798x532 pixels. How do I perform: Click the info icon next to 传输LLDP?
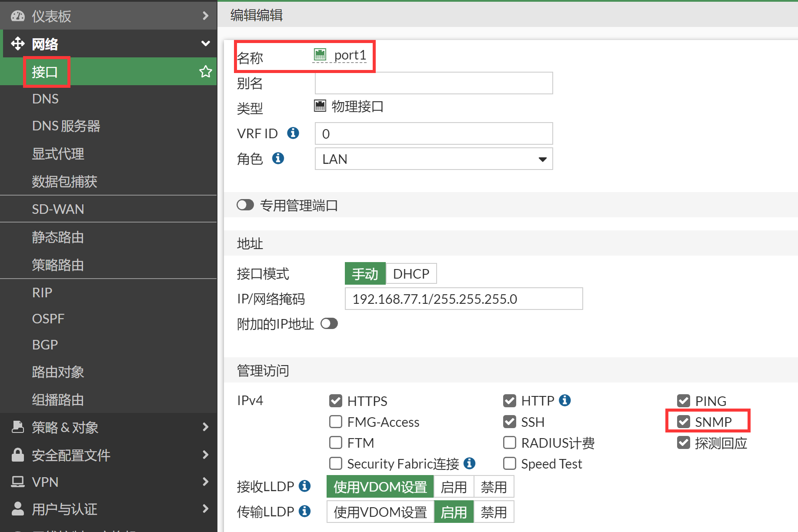pos(305,511)
